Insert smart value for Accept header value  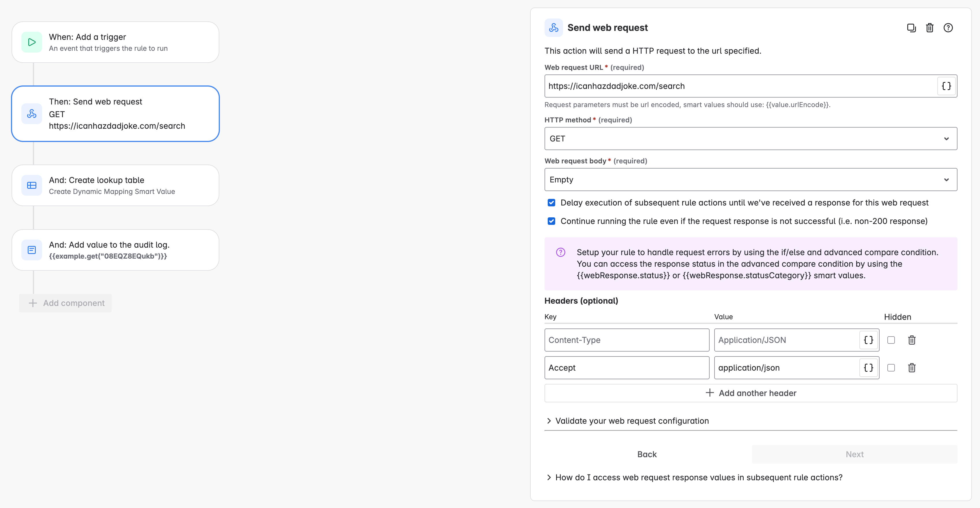click(869, 368)
